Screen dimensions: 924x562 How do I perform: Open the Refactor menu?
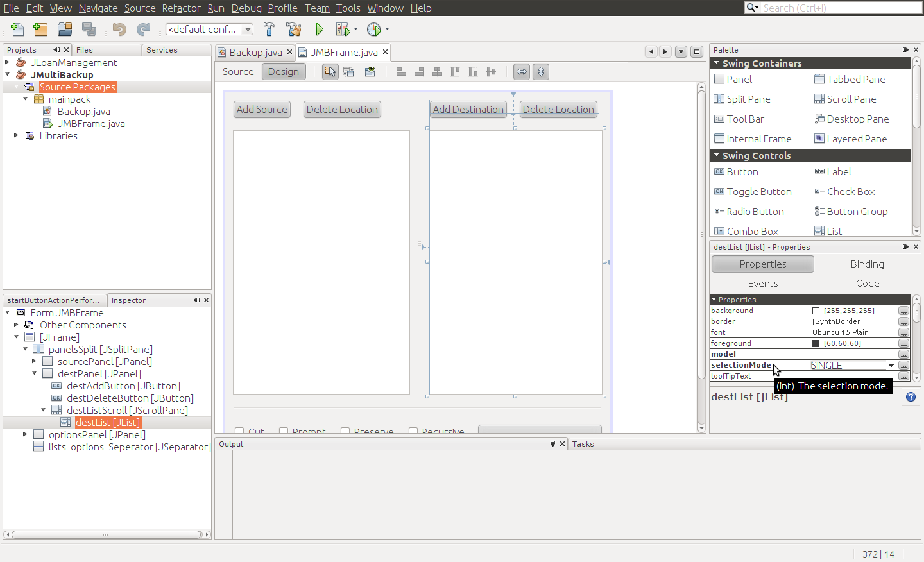pos(181,8)
